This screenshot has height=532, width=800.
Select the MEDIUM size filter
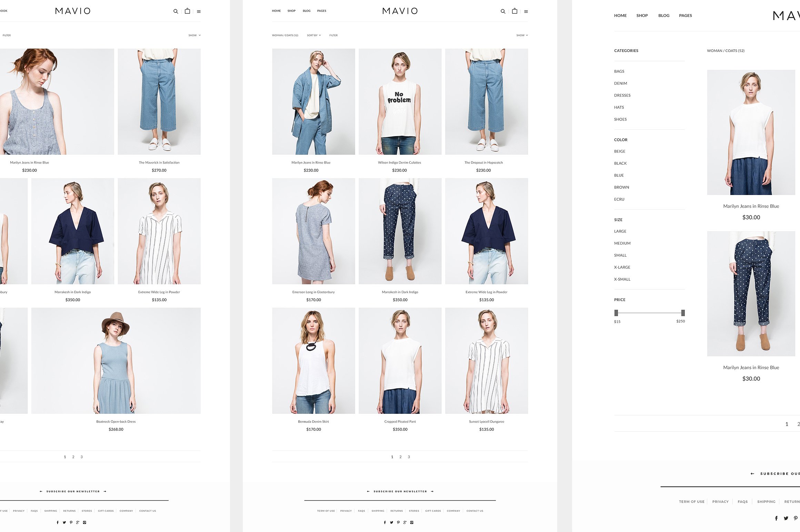622,243
